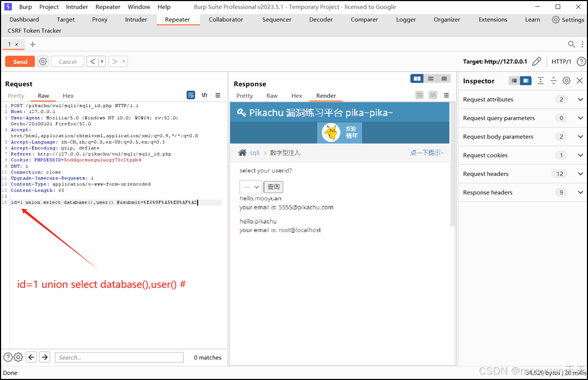Toggle request non-printable characters \n
Screen dimensions: 588x380
click(204, 95)
